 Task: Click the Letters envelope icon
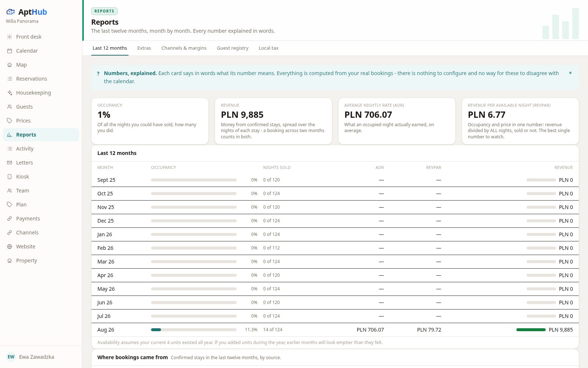[x=10, y=163]
